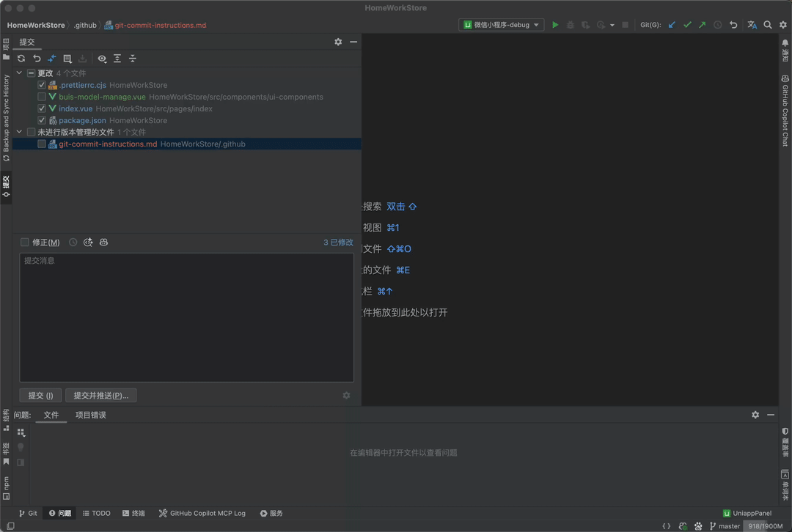Open the master branch selector
The width and height of the screenshot is (792, 532).
tap(725, 526)
